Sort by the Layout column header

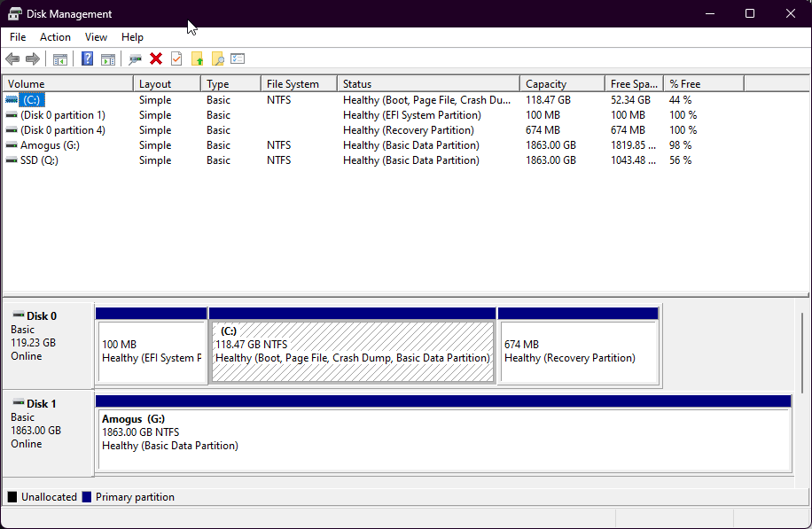pyautogui.click(x=167, y=84)
